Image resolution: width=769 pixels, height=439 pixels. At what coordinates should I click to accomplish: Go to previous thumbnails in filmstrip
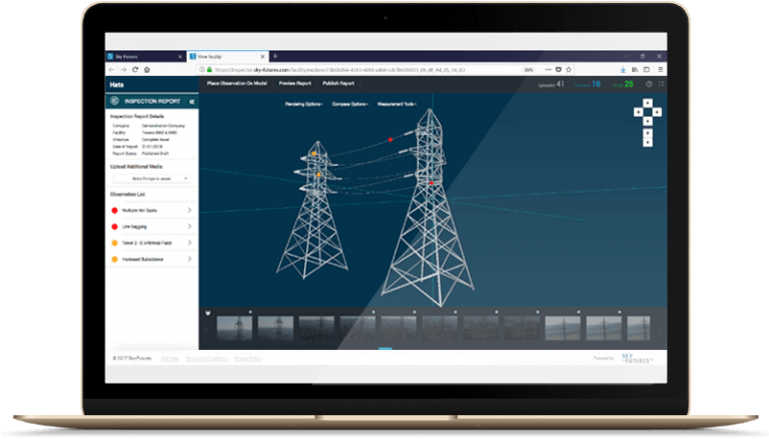click(206, 330)
